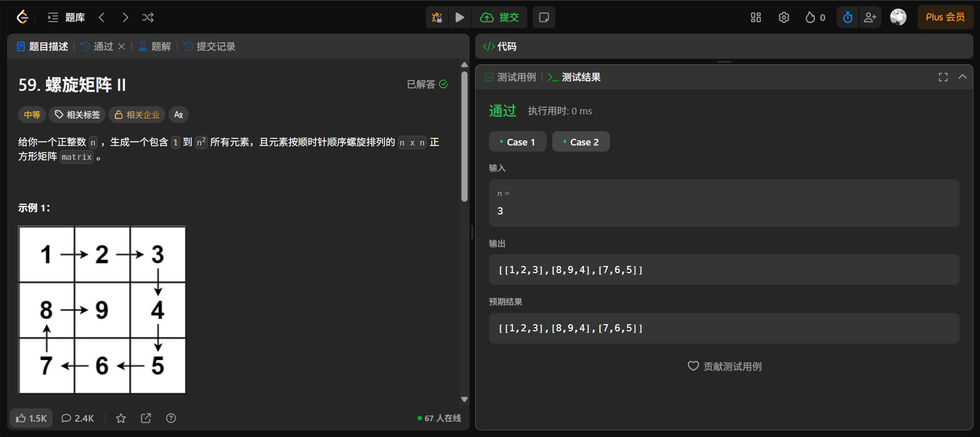Viewport: 980px width, 437px height.
Task: Click the spiral matrix example image
Action: 102,310
